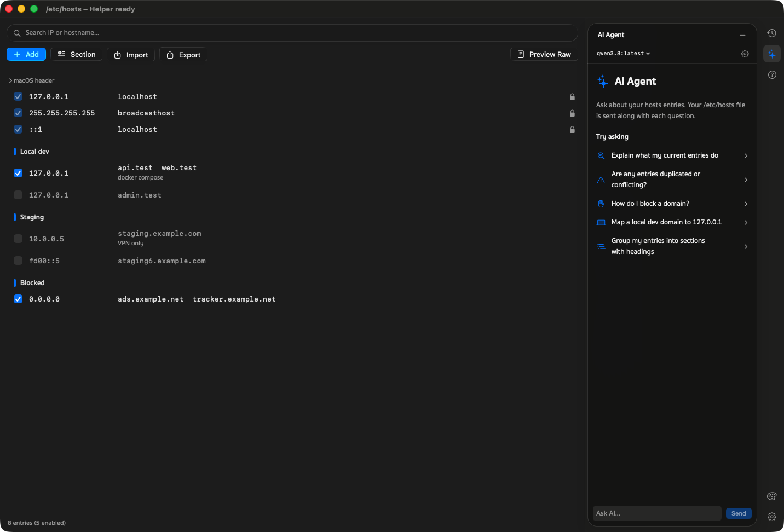Toggle the 255.255.255.255 broadcasthost checkbox

click(x=18, y=113)
